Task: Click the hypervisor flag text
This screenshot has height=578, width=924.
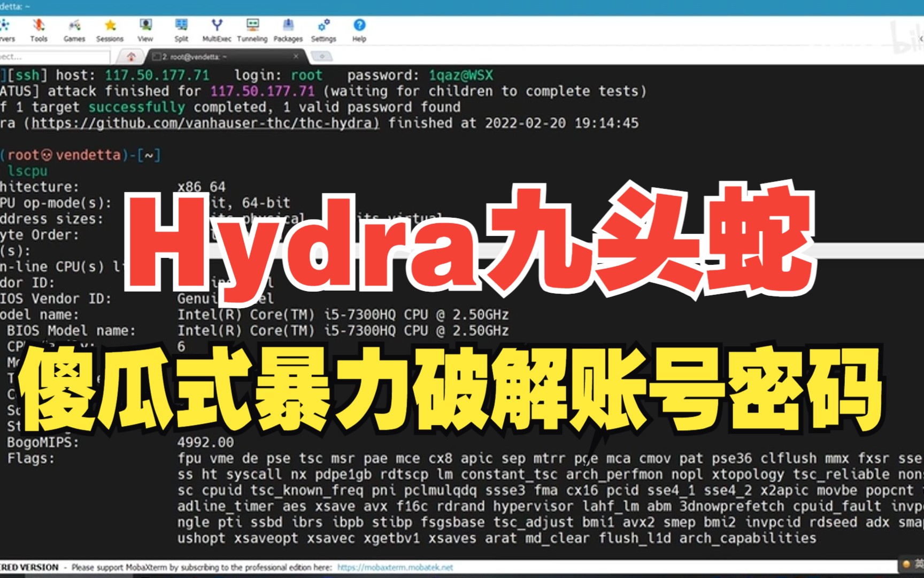Action: [533, 506]
